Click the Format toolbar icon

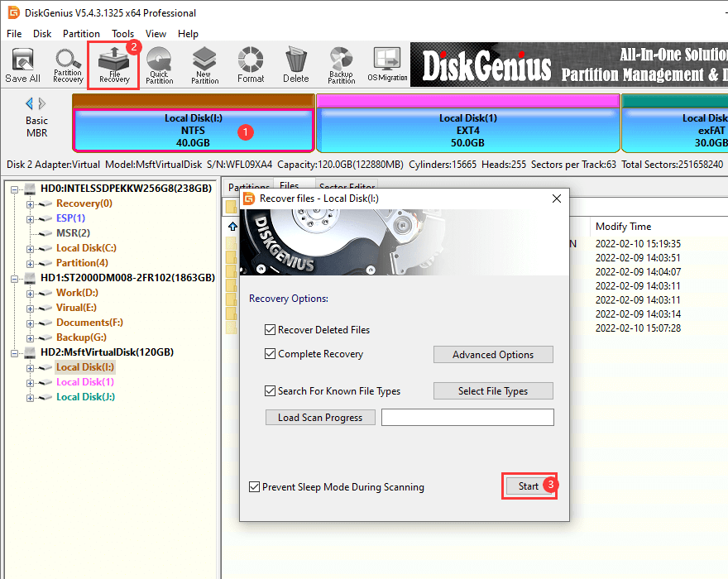(x=251, y=65)
